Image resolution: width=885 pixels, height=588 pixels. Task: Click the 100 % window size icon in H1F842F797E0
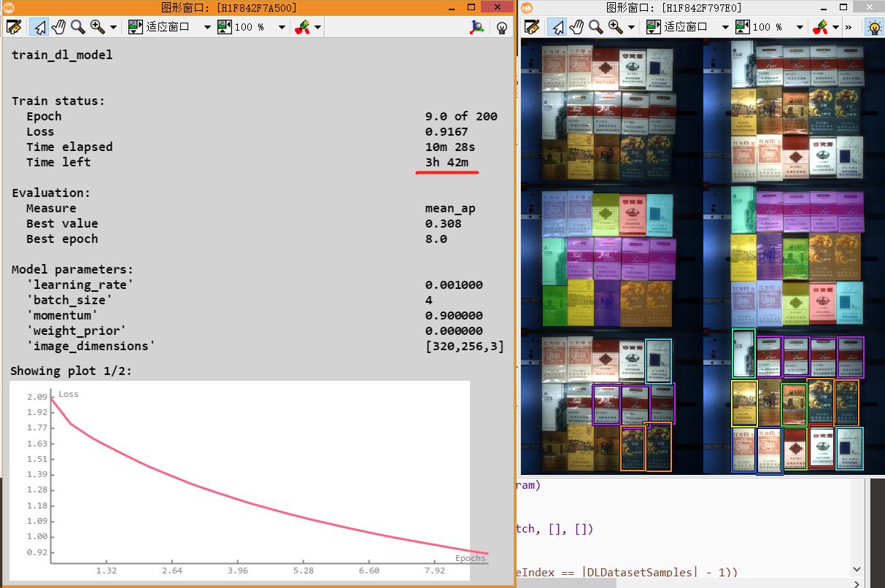click(743, 27)
